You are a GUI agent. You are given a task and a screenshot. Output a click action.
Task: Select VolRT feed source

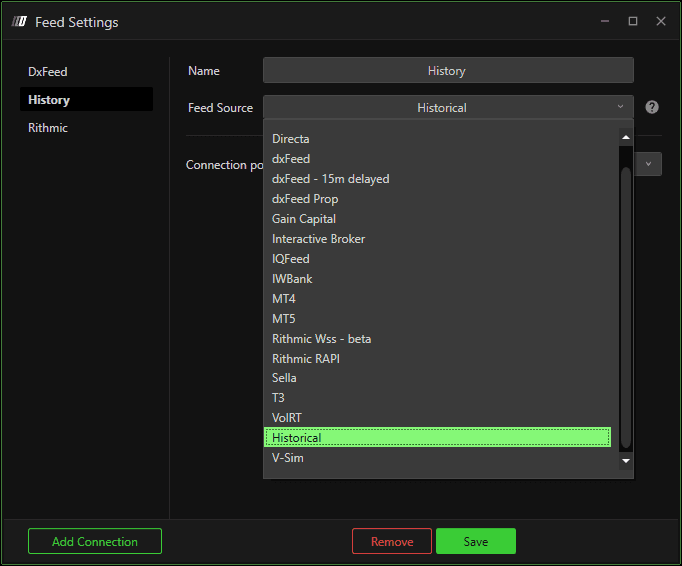point(437,418)
